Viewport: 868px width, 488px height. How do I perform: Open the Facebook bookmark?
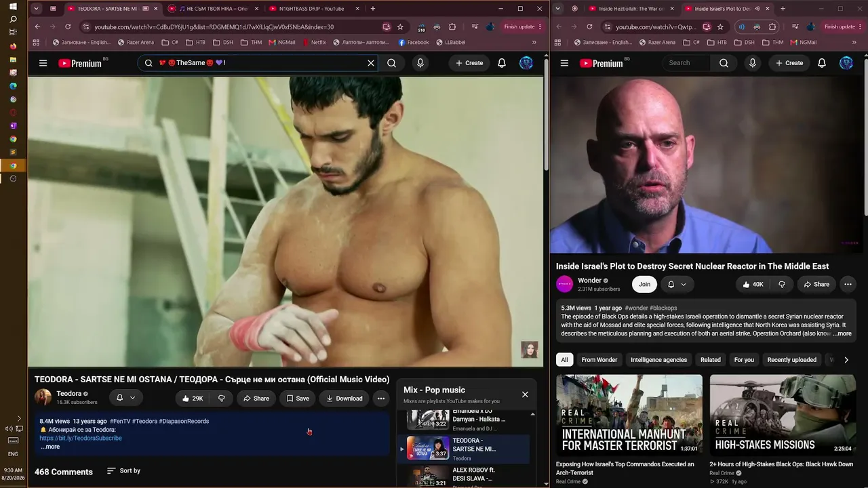[414, 42]
